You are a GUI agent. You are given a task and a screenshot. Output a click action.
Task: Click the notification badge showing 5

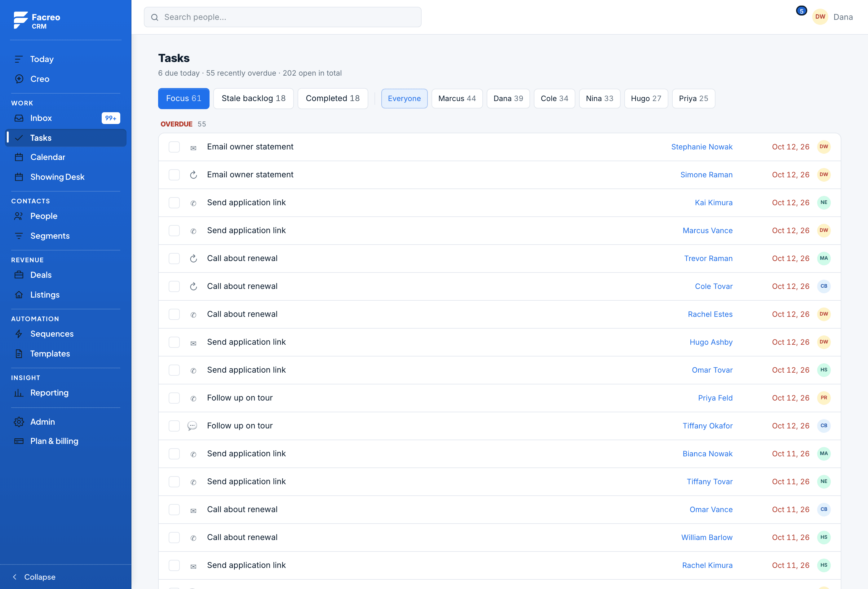tap(801, 11)
